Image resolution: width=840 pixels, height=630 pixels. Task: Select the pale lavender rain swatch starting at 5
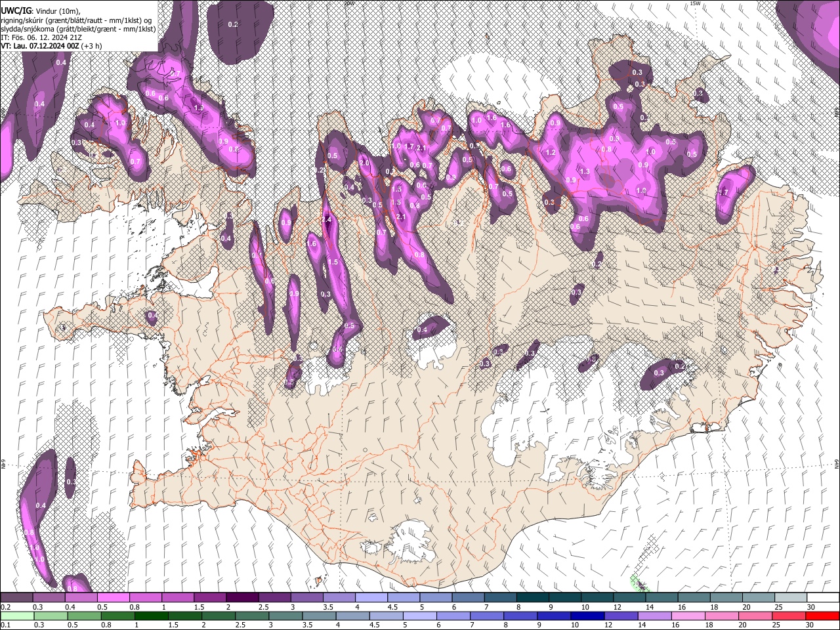(420, 616)
